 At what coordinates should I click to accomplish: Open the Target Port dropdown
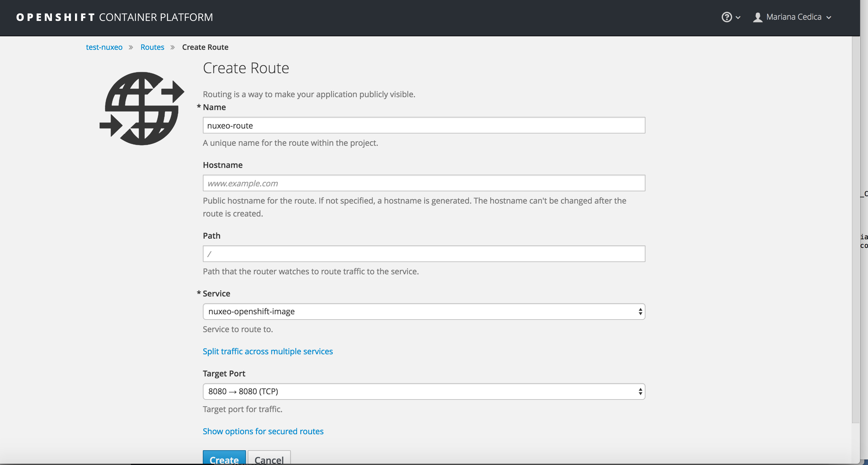(424, 391)
